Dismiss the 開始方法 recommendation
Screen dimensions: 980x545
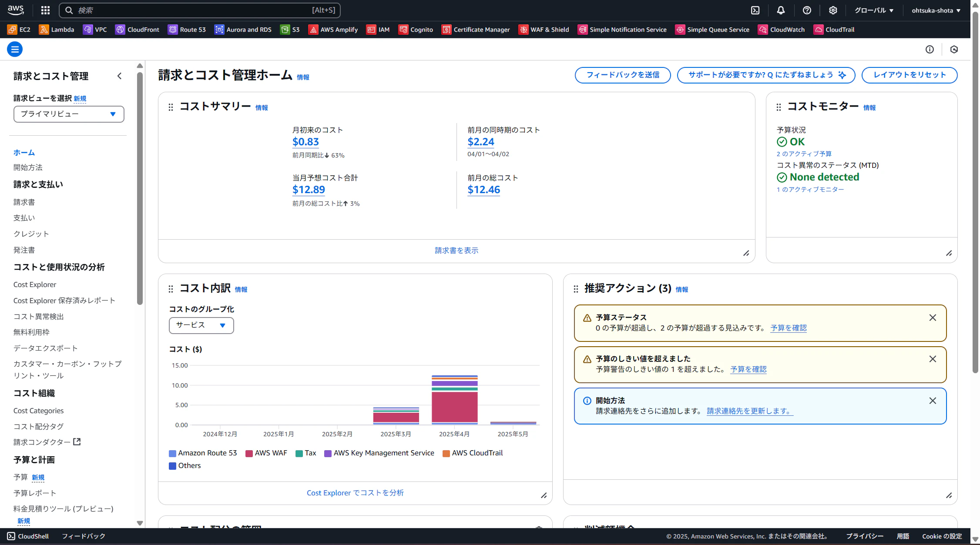point(933,401)
